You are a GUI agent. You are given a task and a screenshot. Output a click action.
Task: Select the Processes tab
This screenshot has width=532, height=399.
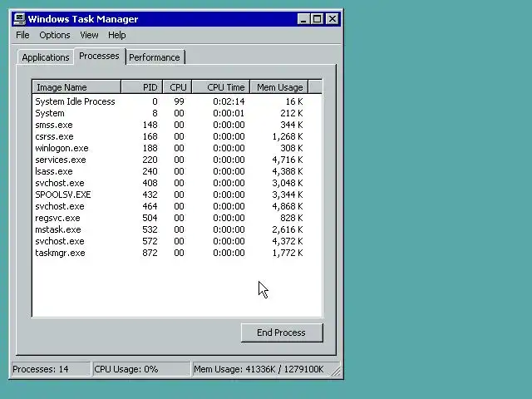pyautogui.click(x=99, y=56)
